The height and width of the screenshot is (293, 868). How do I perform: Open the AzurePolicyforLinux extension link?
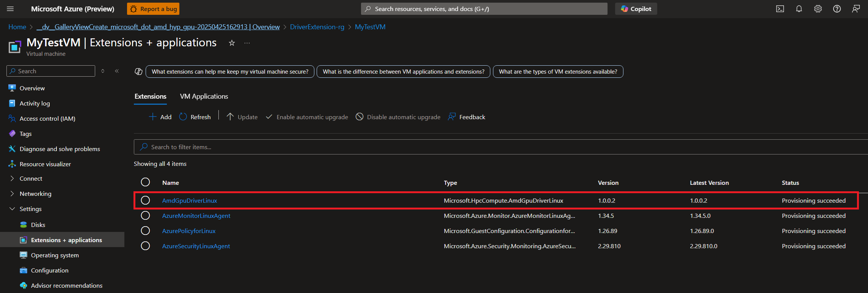pos(189,231)
